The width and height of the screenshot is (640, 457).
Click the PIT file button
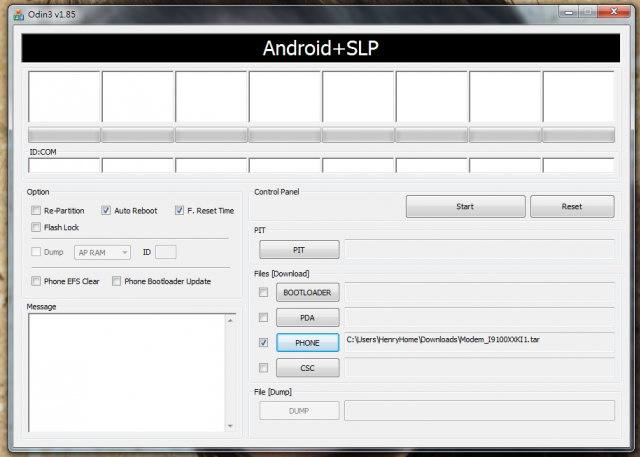pyautogui.click(x=299, y=250)
